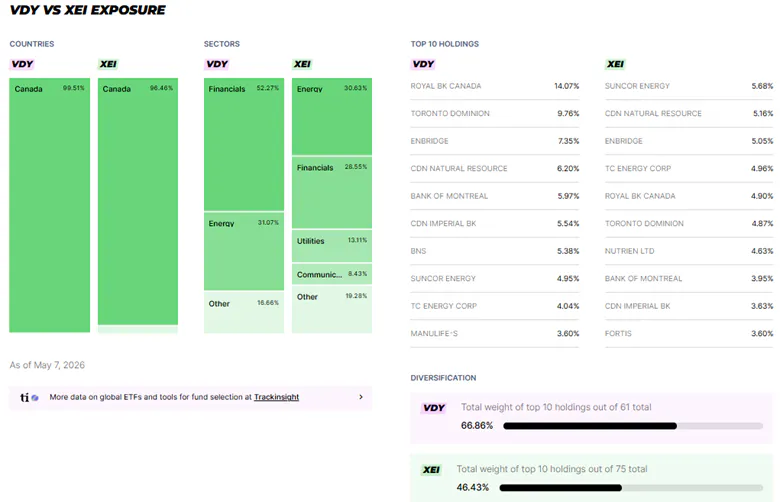780x502 pixels.
Task: Click the Trackinsight ti logo icon
Action: click(x=29, y=397)
